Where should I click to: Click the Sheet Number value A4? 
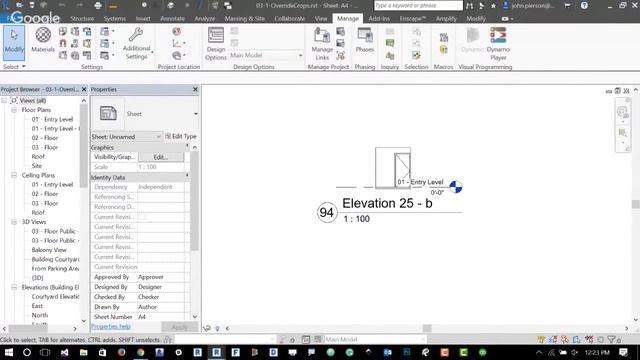[161, 317]
